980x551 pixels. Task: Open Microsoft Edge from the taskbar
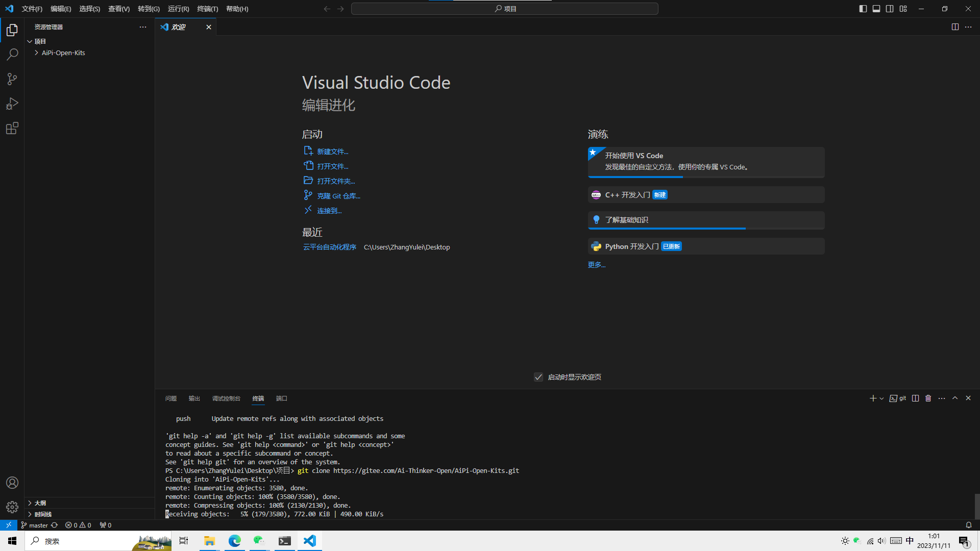[235, 541]
